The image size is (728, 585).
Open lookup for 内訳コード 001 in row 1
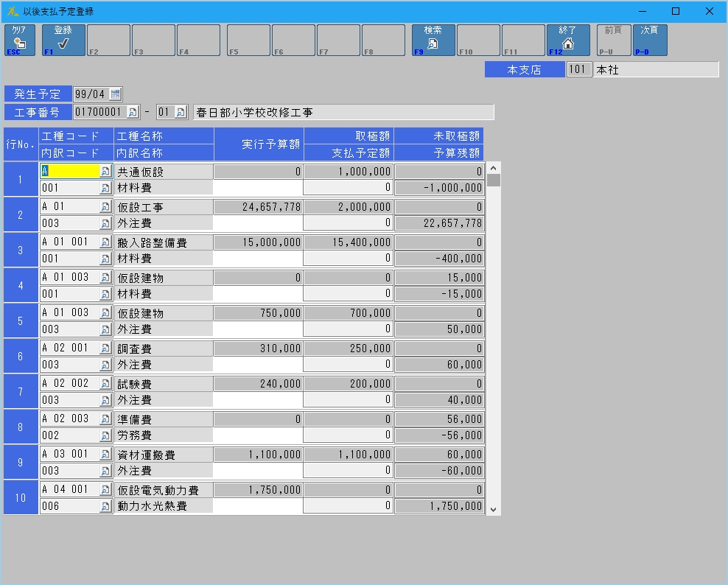click(105, 188)
